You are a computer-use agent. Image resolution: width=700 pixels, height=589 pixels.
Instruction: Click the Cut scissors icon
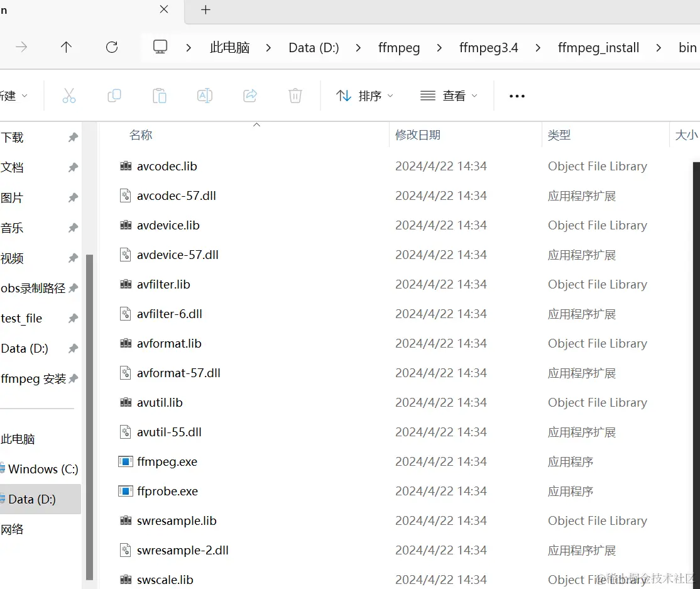click(x=69, y=96)
